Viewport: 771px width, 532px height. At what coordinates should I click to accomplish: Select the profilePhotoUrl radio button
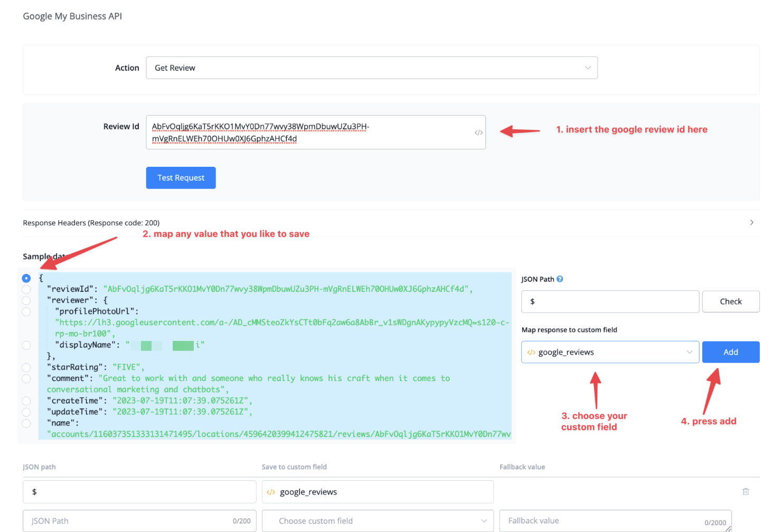click(26, 311)
